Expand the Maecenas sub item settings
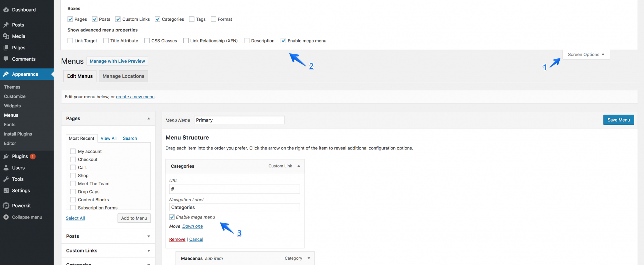Screen dimensions: 644x265 [308, 258]
